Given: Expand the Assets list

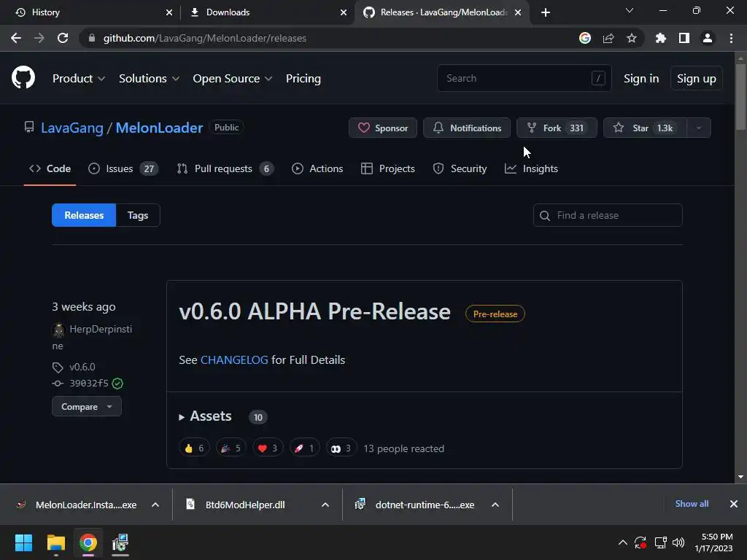Looking at the screenshot, I should point(205,416).
